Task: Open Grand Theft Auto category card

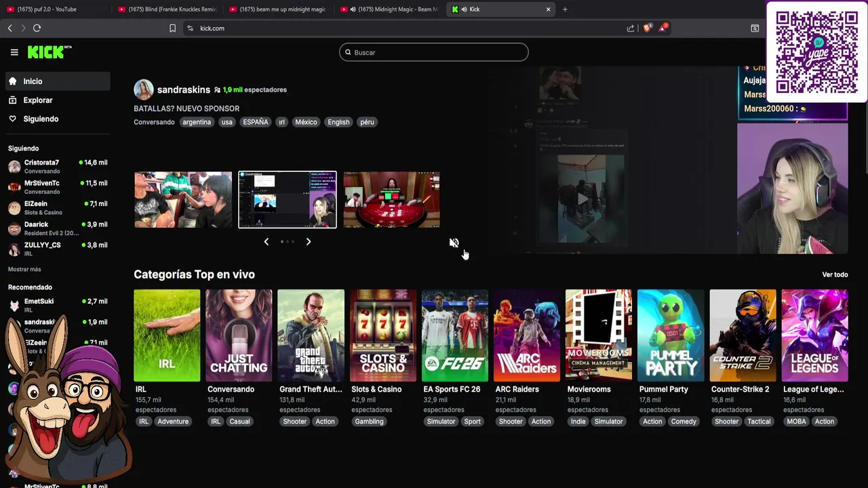Action: [x=311, y=335]
